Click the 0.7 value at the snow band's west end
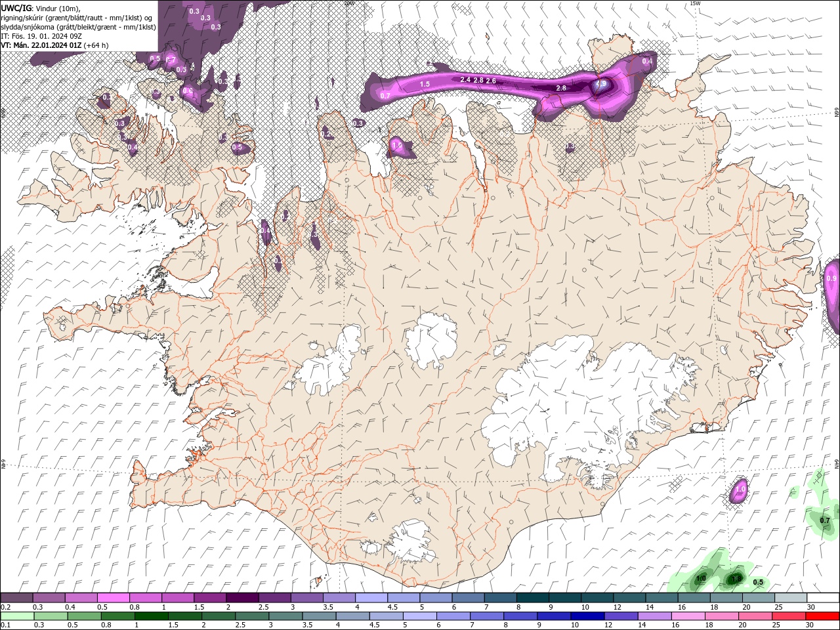840x630 pixels. click(385, 96)
